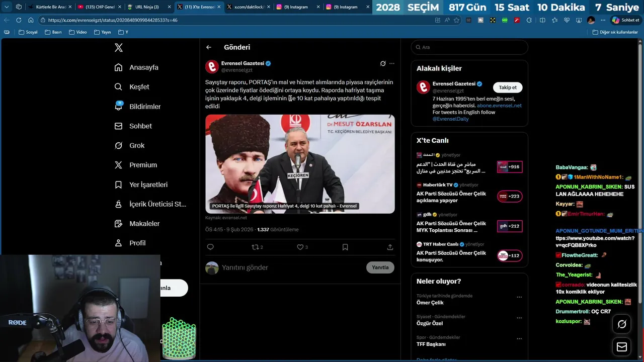Bookmark the Evrensel post
The width and height of the screenshot is (644, 362).
pyautogui.click(x=345, y=247)
